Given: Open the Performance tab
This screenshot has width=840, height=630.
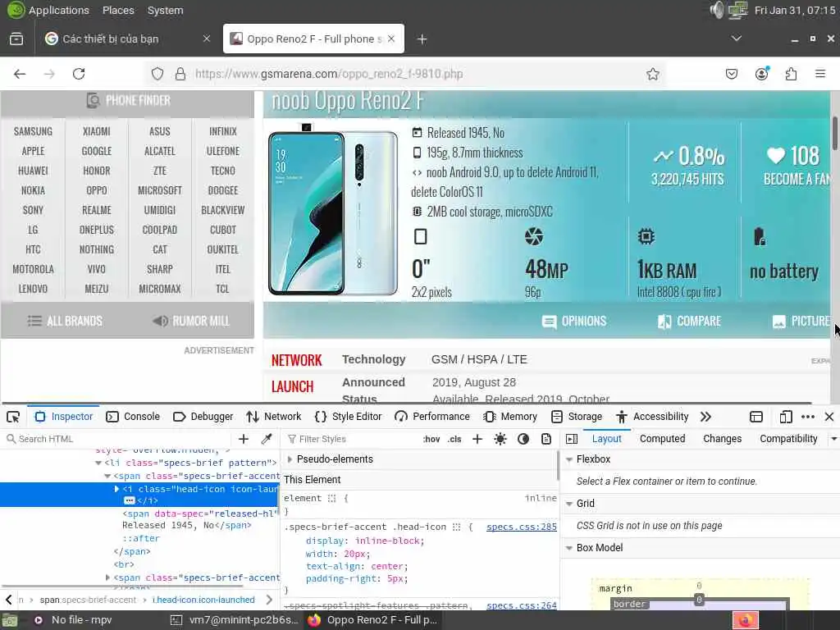Looking at the screenshot, I should pos(431,417).
